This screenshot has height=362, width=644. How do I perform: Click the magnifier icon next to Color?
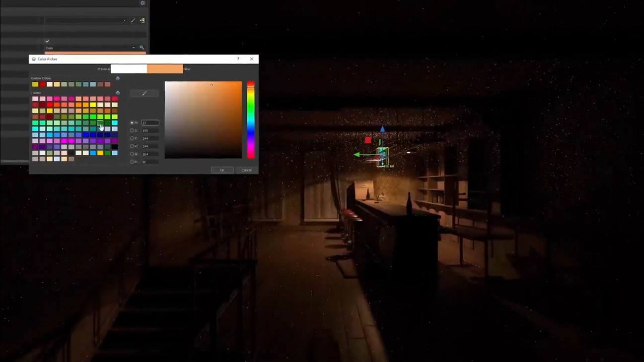(x=142, y=48)
